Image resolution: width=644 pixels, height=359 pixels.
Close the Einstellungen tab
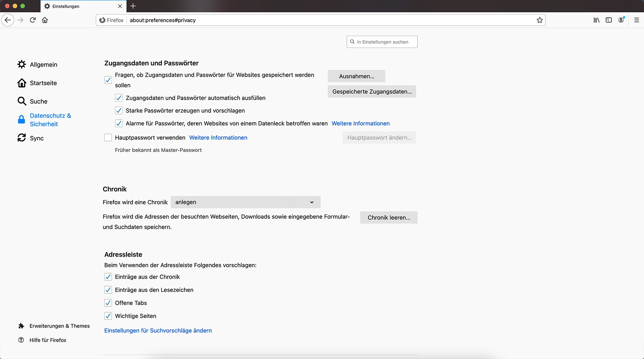click(120, 6)
